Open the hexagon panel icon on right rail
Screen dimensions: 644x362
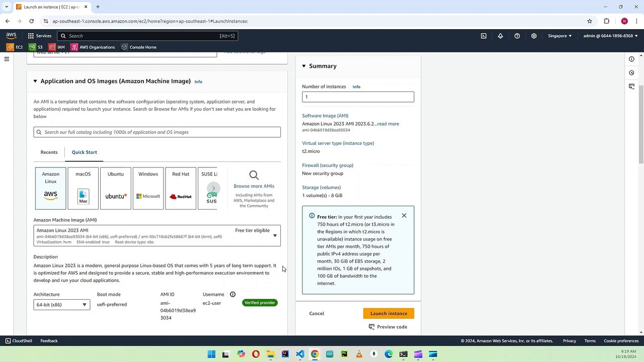[631, 72]
